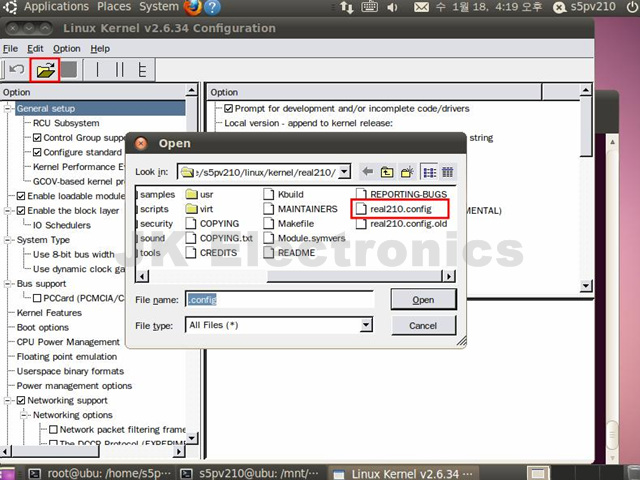Select CPU Power Management tree item
Screen dimensions: 640x480
tap(68, 342)
